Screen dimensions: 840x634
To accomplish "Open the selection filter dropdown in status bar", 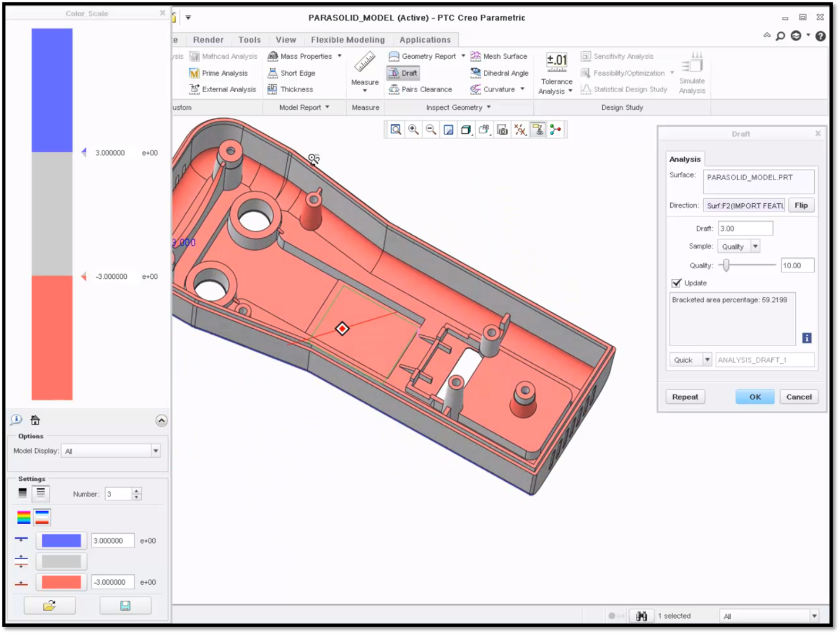I will (814, 616).
